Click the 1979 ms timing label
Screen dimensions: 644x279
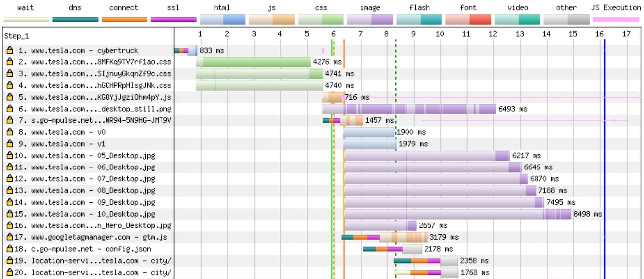click(x=413, y=144)
